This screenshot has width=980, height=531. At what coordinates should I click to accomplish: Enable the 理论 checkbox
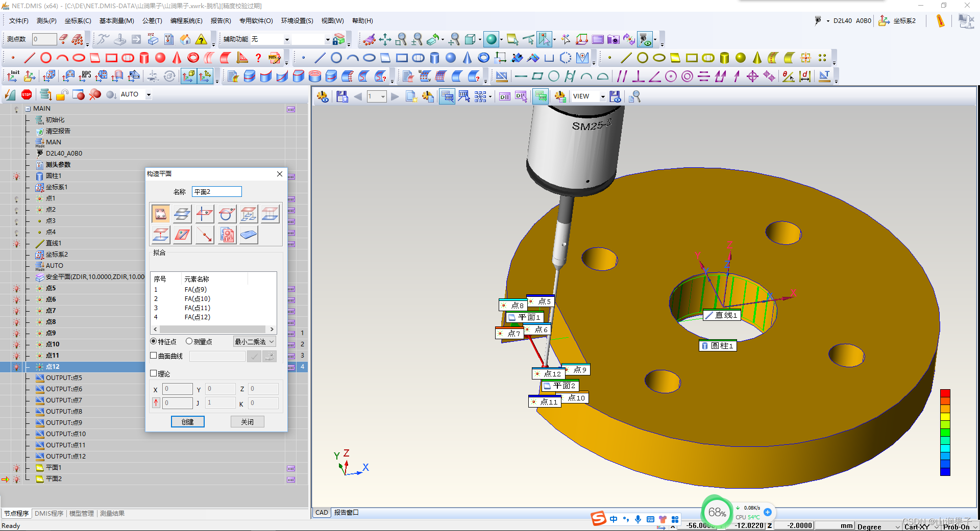154,373
